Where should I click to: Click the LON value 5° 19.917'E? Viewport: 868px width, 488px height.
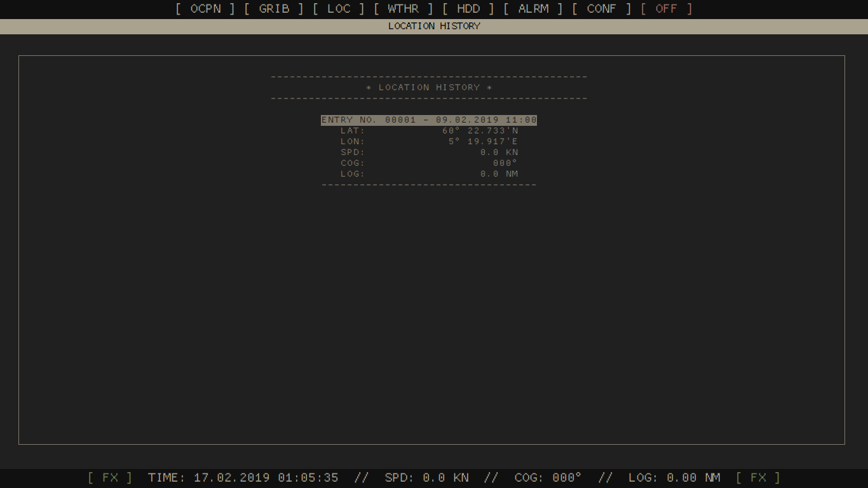(484, 142)
